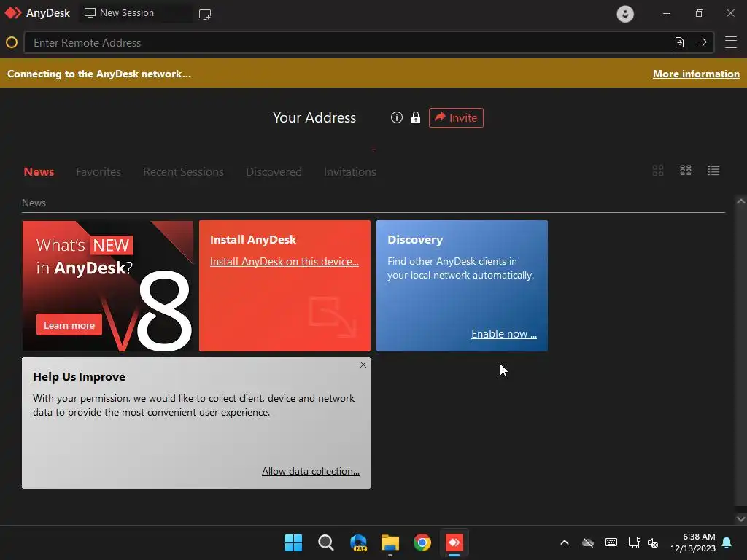The image size is (747, 560).
Task: Open a new session tab with plus-monitor icon
Action: (205, 14)
